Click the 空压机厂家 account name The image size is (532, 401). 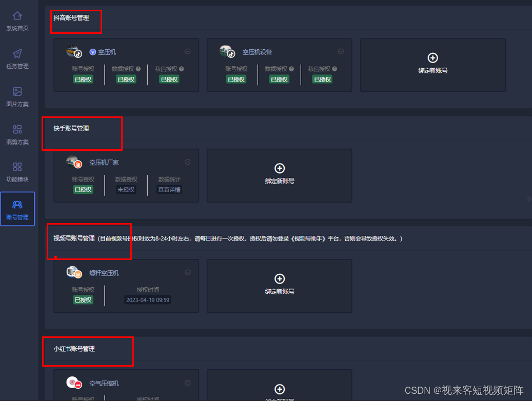click(104, 163)
